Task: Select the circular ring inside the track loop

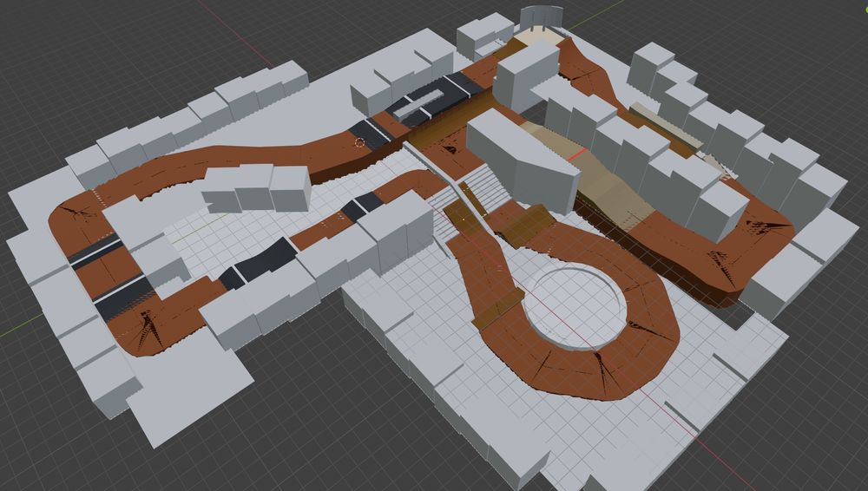Action: (575, 307)
